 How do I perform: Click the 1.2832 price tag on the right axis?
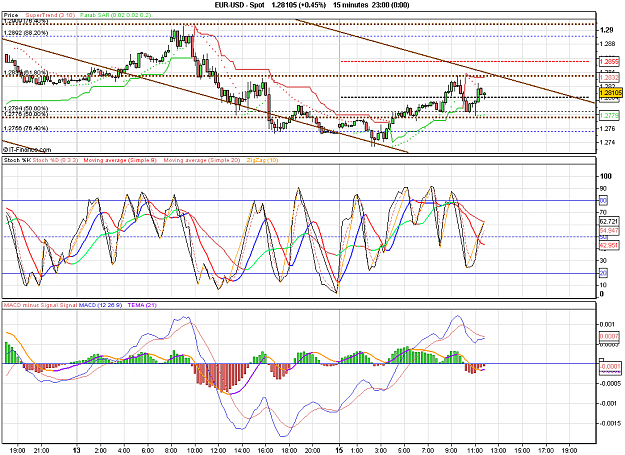tap(609, 77)
